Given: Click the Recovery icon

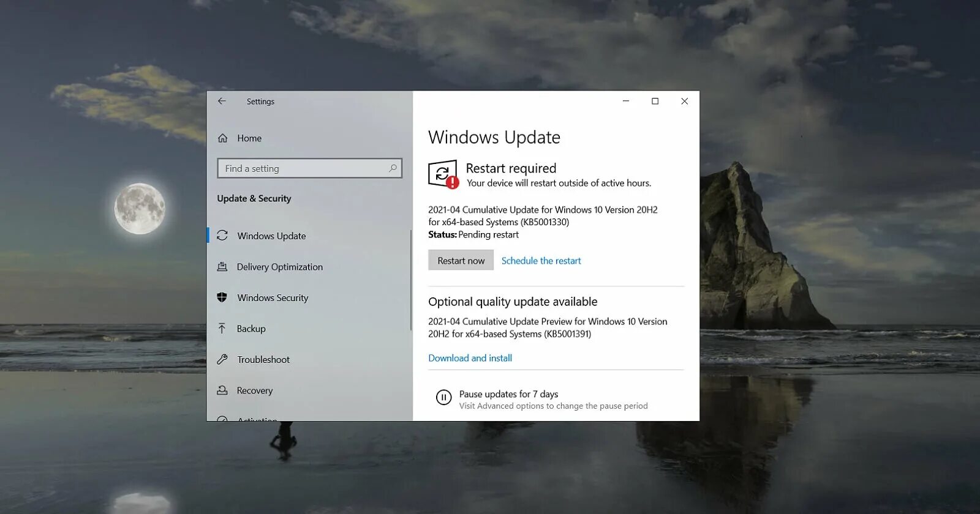Looking at the screenshot, I should point(222,390).
